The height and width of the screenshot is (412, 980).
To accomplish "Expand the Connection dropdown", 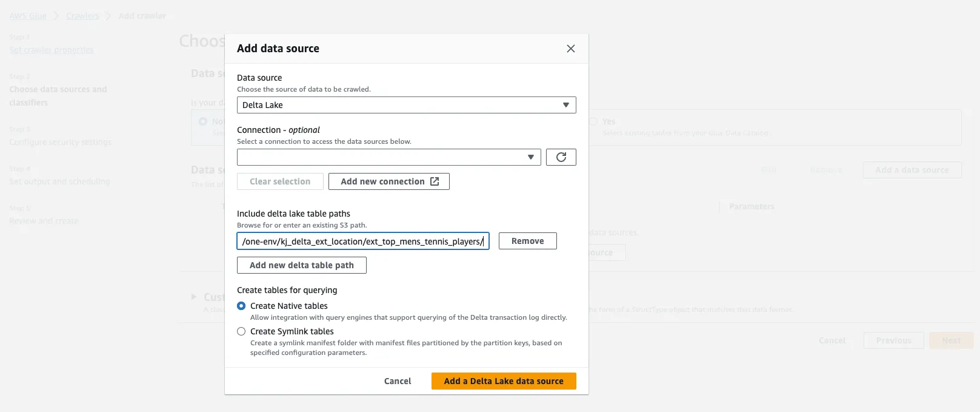I will point(388,157).
